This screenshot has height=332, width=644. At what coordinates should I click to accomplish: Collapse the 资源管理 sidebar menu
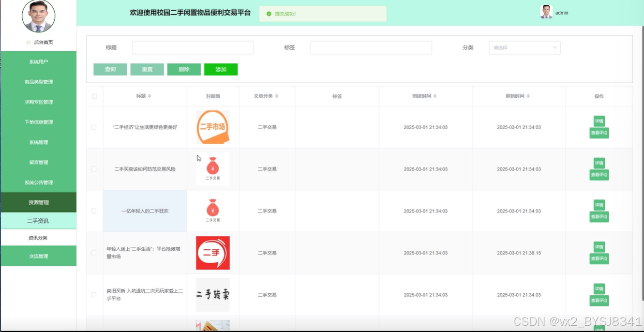pos(39,202)
